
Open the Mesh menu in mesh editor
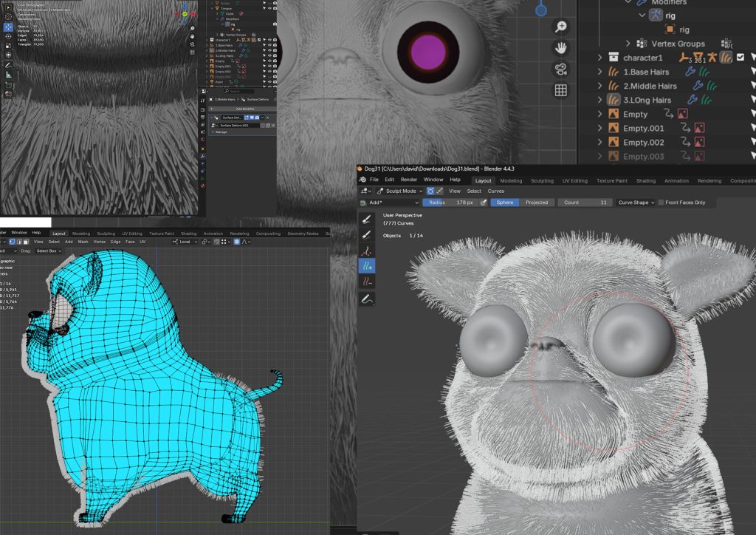(83, 242)
